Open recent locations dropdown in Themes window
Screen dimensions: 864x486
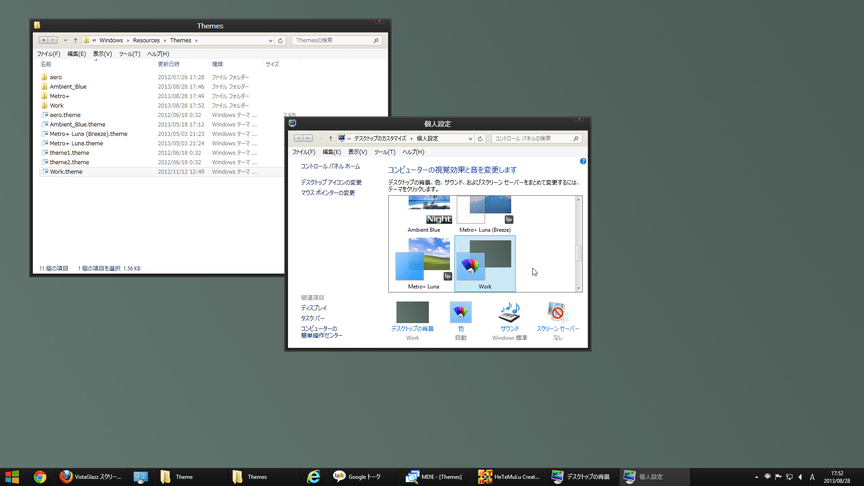click(65, 40)
